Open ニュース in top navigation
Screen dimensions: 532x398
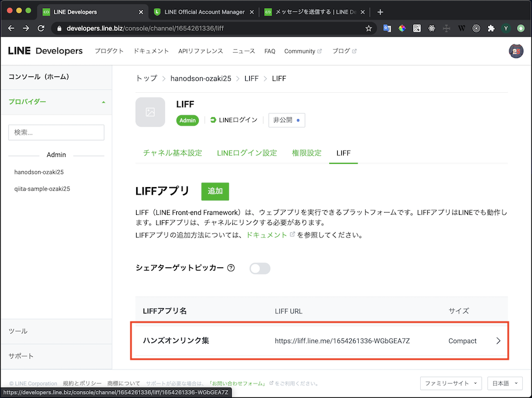pos(243,51)
